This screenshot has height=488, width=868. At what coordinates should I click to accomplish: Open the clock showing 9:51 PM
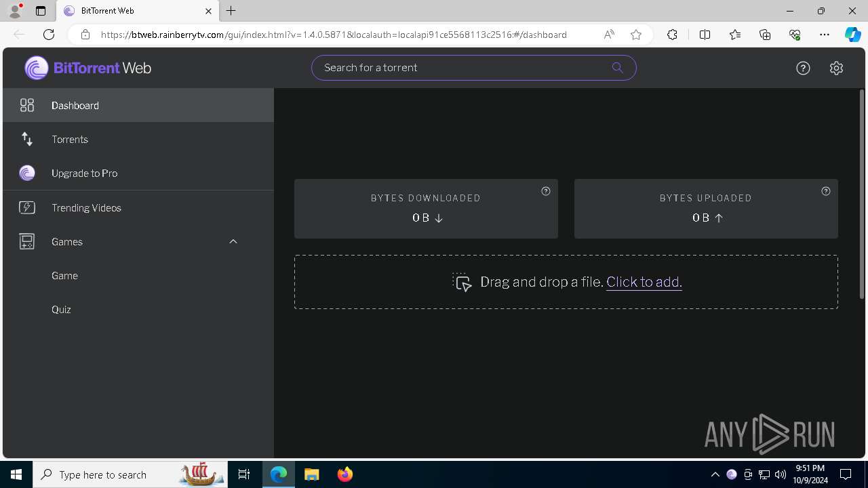click(x=810, y=474)
